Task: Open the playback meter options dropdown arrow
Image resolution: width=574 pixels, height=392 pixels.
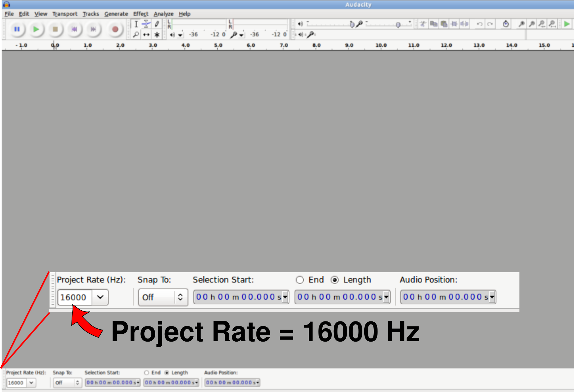Action: [180, 35]
